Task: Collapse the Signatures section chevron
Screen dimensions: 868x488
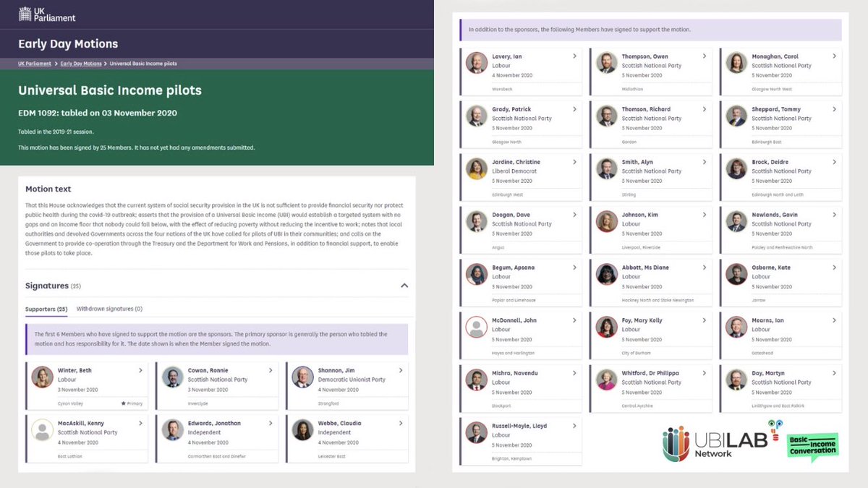Action: [404, 286]
